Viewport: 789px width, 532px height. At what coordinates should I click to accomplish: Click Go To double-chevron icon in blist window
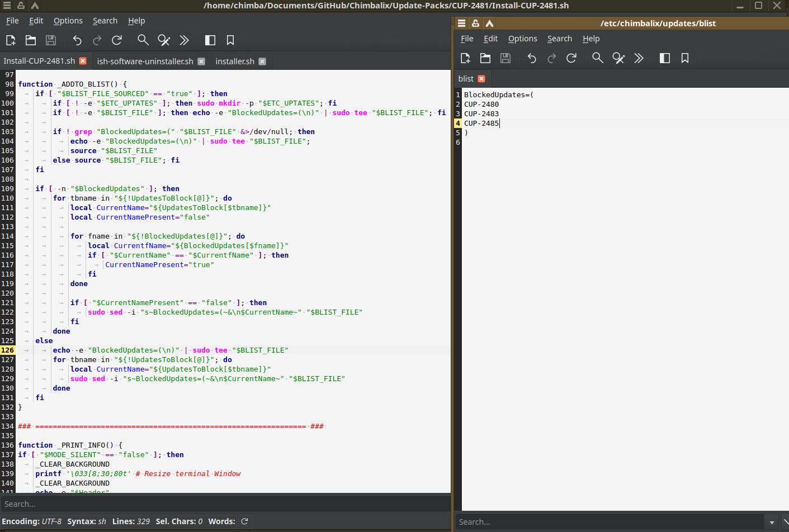(x=639, y=58)
